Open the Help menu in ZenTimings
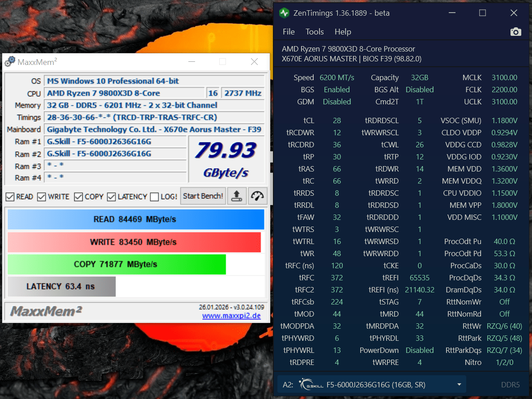The width and height of the screenshot is (532, 399). point(343,32)
